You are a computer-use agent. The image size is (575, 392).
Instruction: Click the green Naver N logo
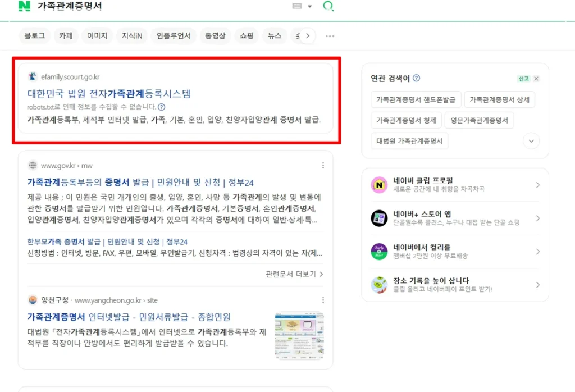point(24,6)
